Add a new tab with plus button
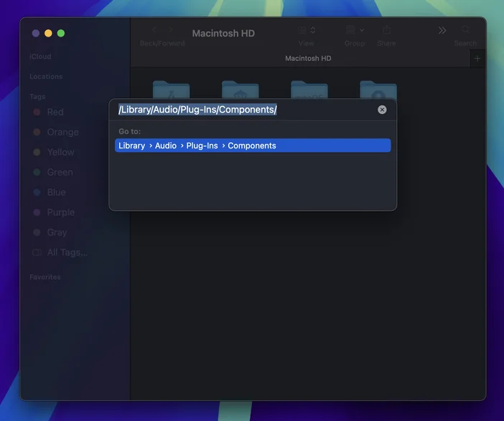504x421 pixels. pos(477,58)
